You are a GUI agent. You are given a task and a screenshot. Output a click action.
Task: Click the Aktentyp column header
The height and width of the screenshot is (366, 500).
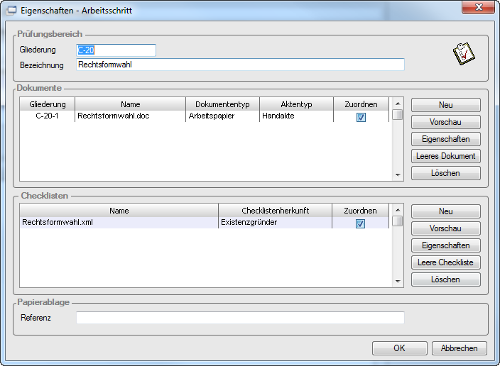pyautogui.click(x=296, y=104)
